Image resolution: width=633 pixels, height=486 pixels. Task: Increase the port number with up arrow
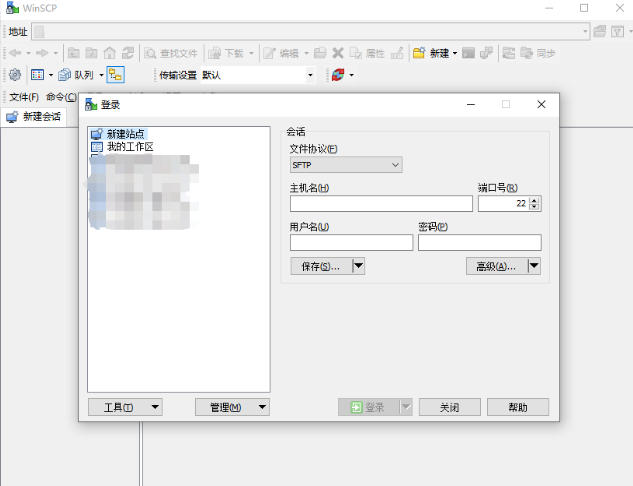[534, 200]
